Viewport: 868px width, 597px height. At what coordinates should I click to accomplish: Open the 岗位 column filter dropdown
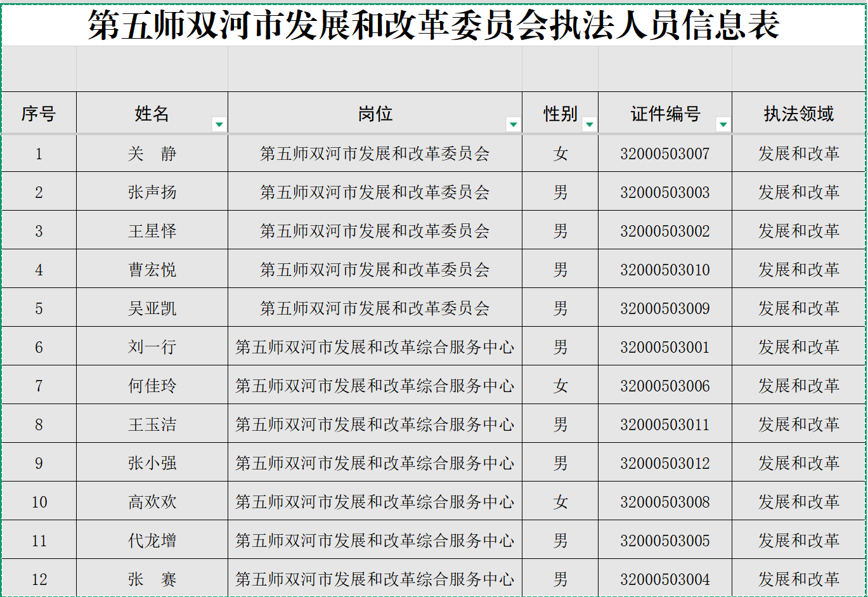514,124
